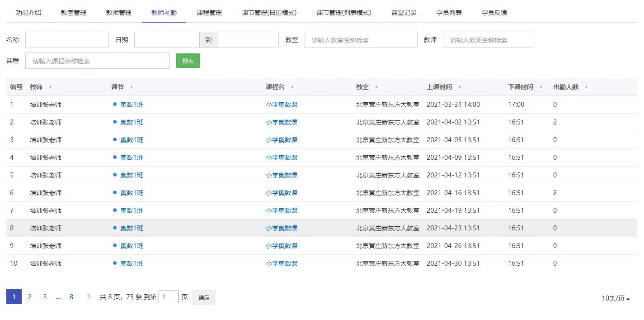Open 小学奥数课 link in row 7
Image resolution: width=644 pixels, height=320 pixels.
[282, 210]
